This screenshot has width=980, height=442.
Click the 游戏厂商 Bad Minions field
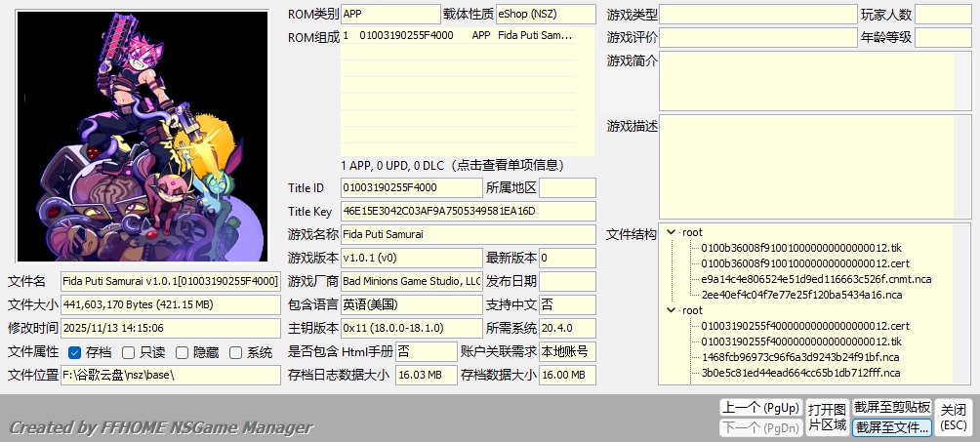(411, 281)
